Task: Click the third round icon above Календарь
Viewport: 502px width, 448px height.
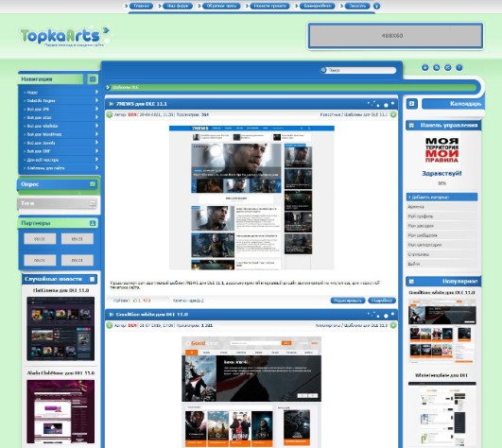Action: [447, 67]
